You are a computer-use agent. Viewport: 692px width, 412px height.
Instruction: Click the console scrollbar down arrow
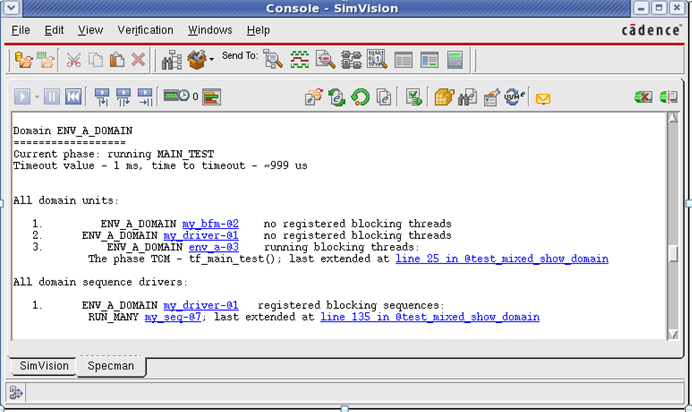[x=673, y=334]
